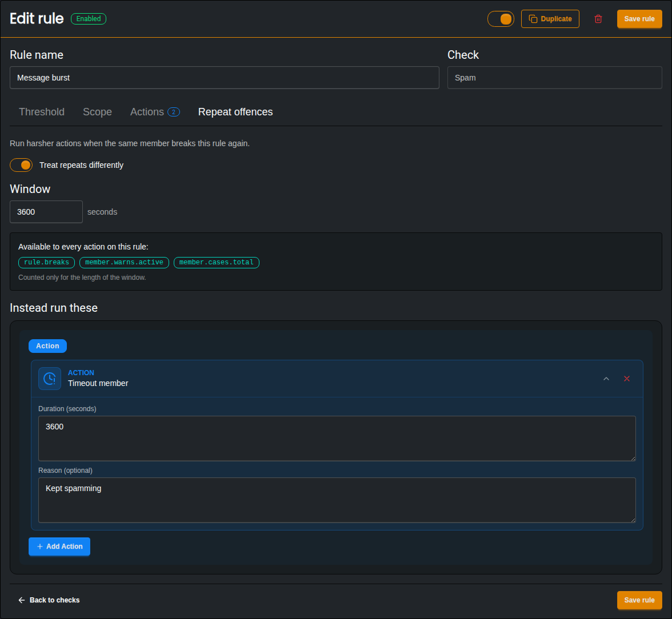The height and width of the screenshot is (619, 672).
Task: Click the Duplicate button
Action: point(550,19)
